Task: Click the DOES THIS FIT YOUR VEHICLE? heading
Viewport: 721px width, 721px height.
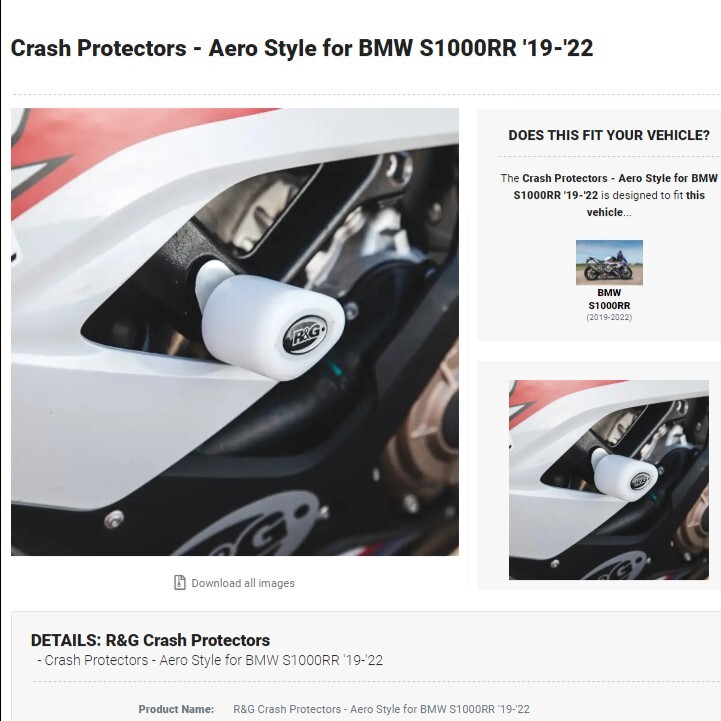Action: (x=609, y=135)
